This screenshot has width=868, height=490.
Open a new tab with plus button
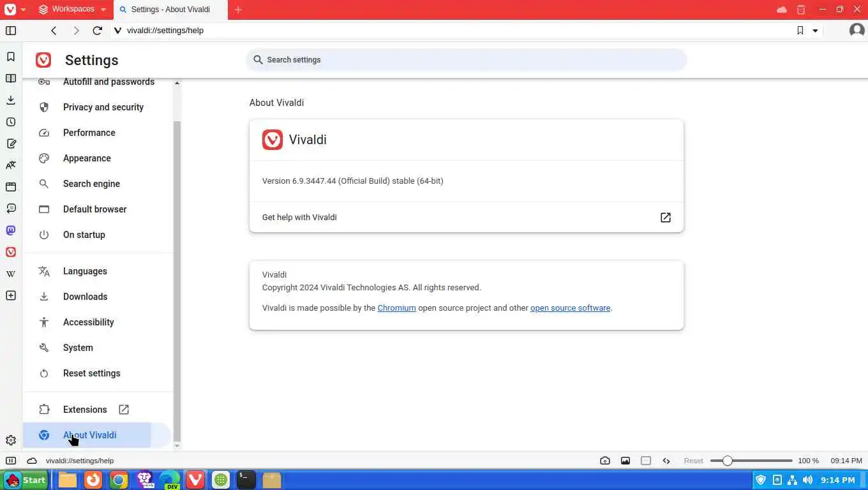pyautogui.click(x=238, y=10)
